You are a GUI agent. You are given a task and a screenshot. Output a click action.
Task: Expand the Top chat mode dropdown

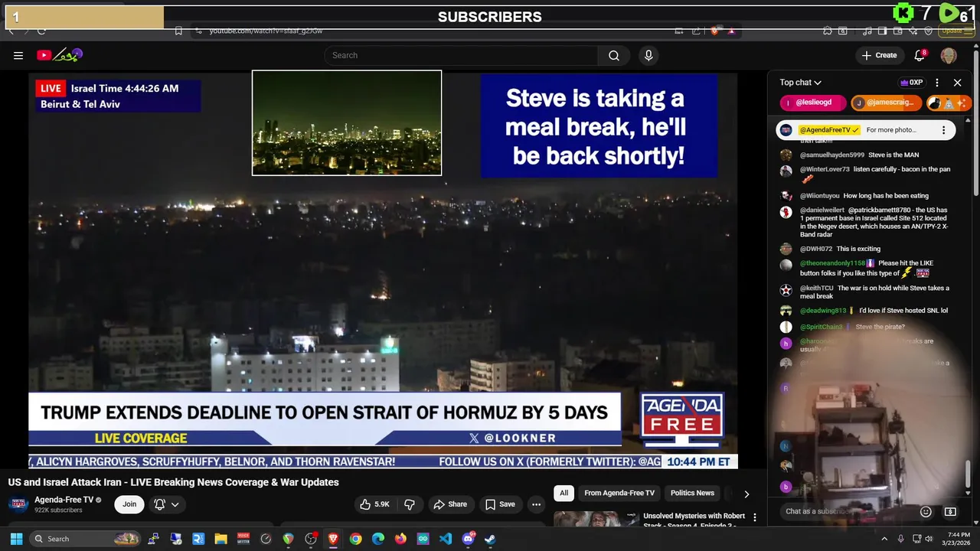[x=801, y=83]
